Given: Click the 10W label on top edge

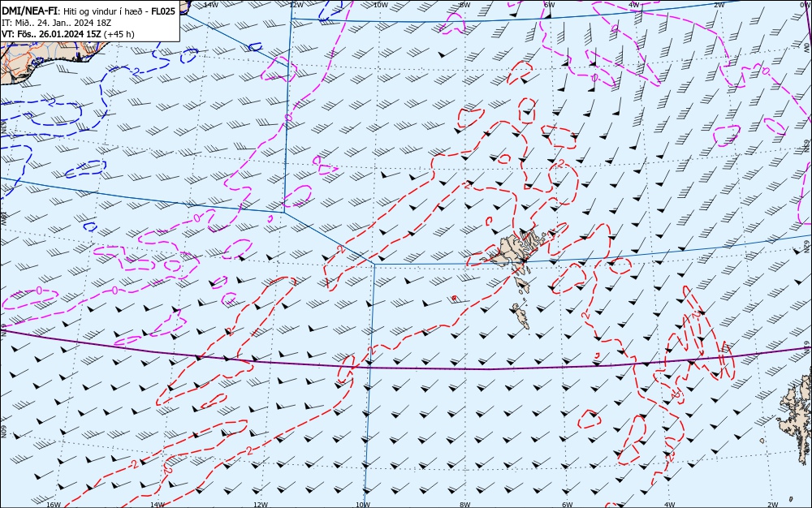Looking at the screenshot, I should (381, 4).
